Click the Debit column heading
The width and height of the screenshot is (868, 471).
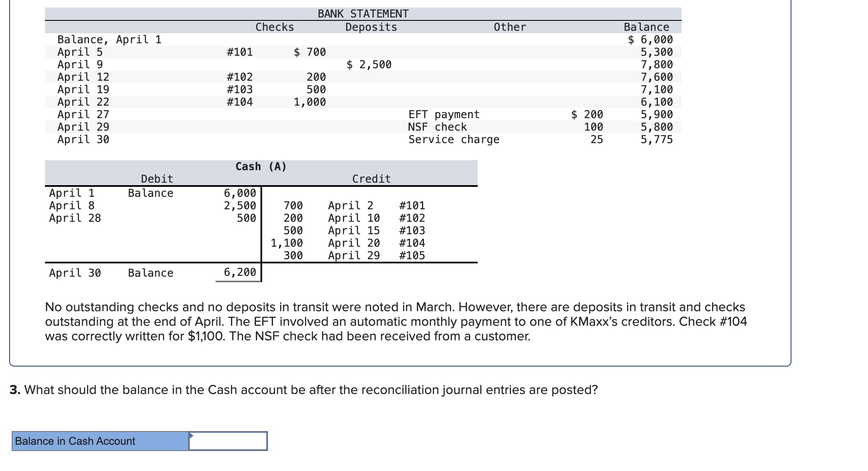click(x=157, y=179)
